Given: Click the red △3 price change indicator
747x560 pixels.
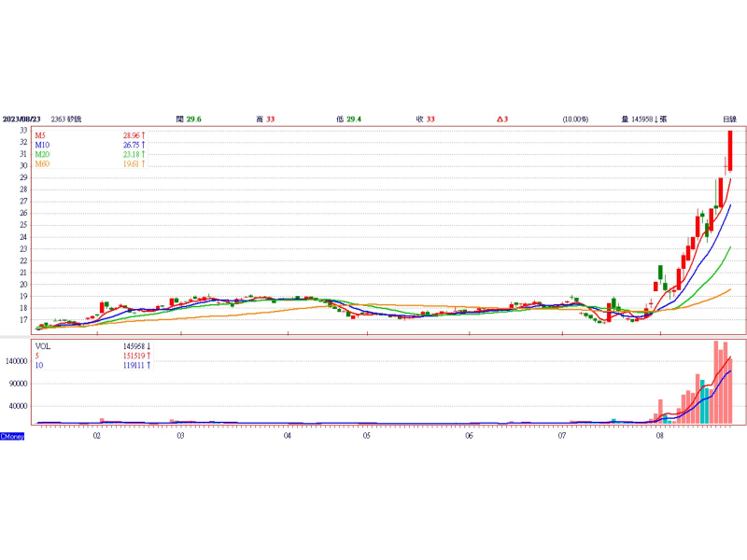Looking at the screenshot, I should pyautogui.click(x=501, y=119).
